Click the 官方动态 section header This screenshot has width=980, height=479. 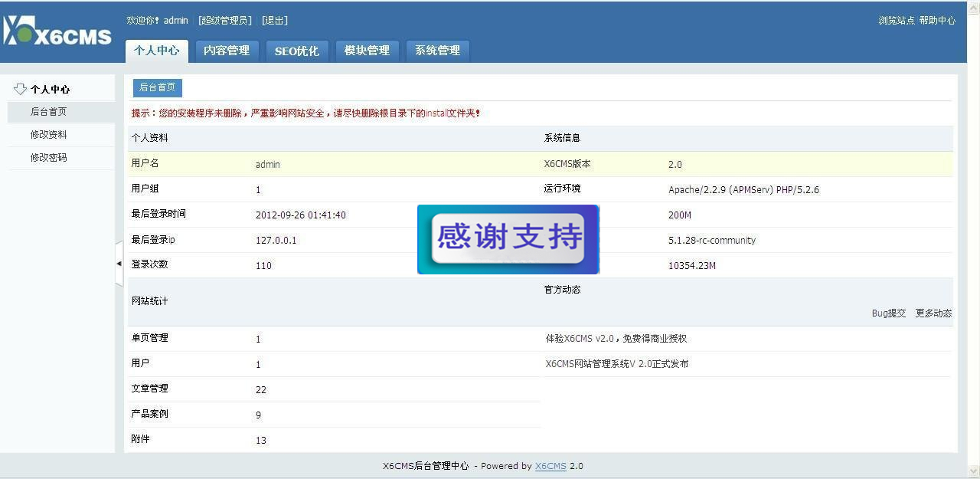coord(562,290)
